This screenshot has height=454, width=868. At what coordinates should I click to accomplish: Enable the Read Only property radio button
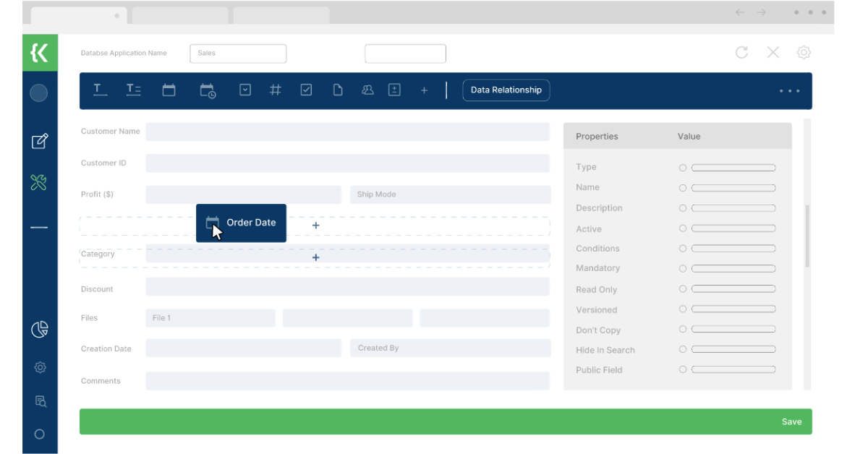tap(682, 288)
